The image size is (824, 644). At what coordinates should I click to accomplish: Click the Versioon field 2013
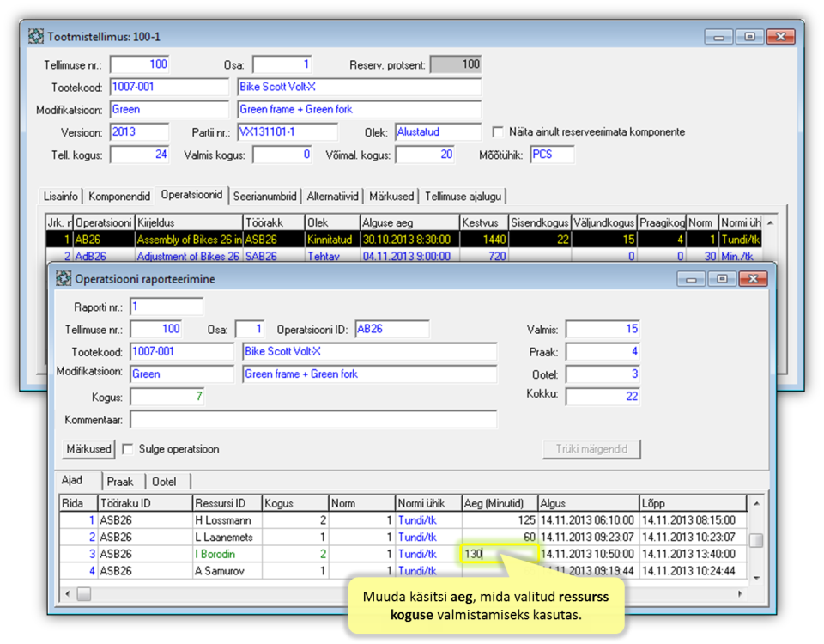point(139,131)
